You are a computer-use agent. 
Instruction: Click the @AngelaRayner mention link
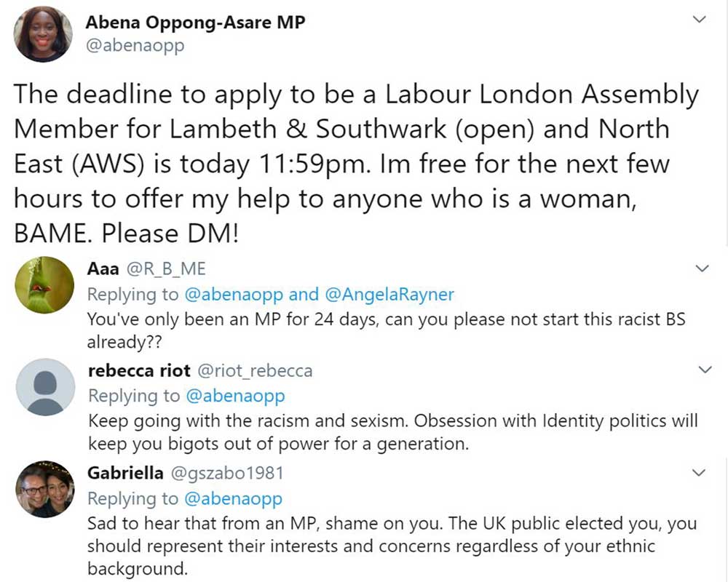pyautogui.click(x=397, y=295)
